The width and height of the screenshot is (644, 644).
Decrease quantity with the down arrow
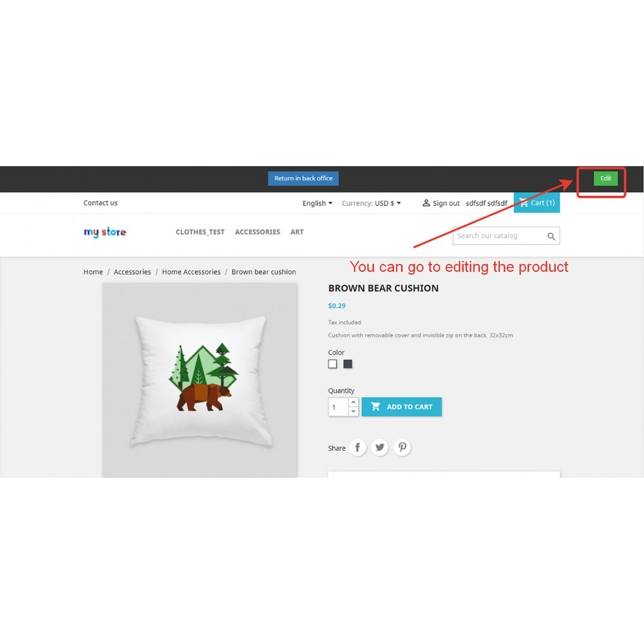(x=353, y=411)
